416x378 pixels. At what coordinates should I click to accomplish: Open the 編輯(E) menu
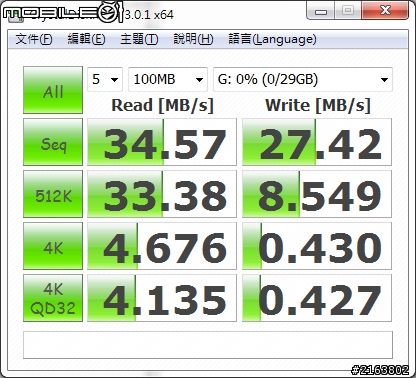point(86,39)
